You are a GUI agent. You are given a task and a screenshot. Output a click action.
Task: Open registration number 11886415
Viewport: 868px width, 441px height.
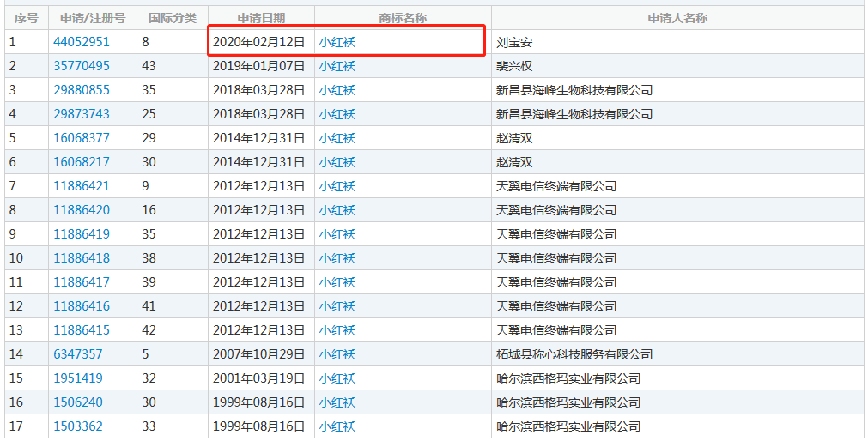82,330
